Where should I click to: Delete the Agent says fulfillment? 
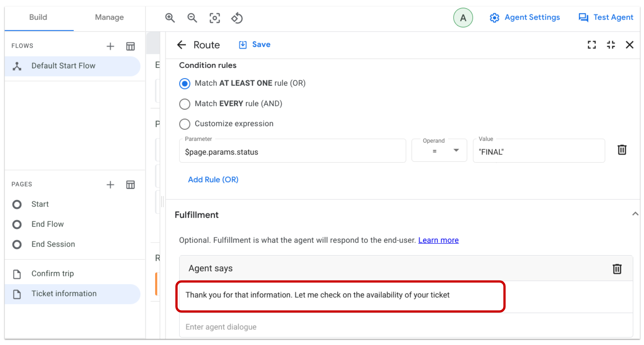pyautogui.click(x=617, y=268)
